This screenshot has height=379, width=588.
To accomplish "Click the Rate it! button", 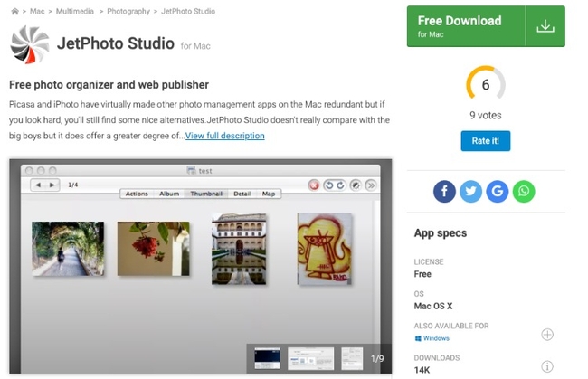I will coord(486,141).
